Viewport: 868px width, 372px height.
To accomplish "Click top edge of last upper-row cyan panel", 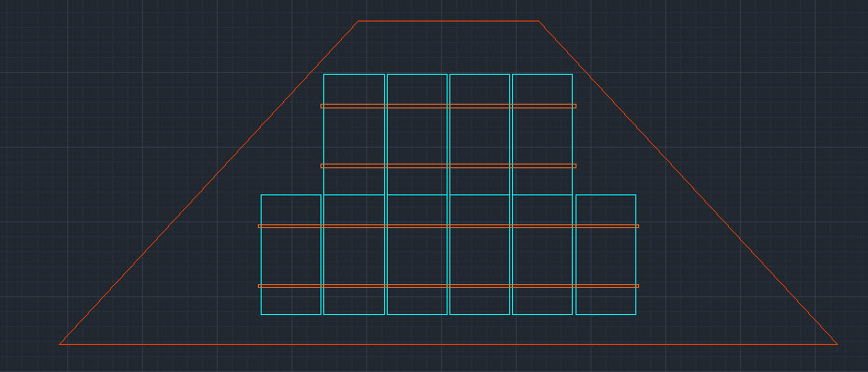I will (543, 74).
